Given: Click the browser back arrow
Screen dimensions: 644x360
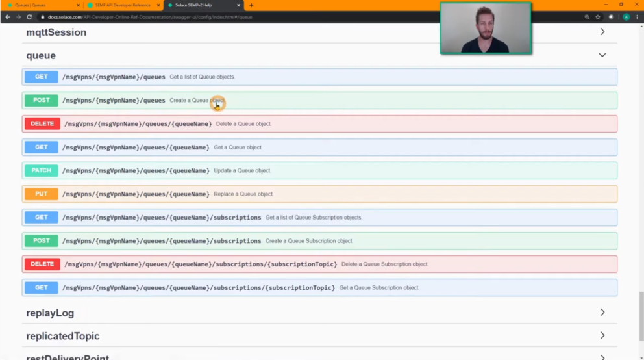Looking at the screenshot, I should 7,17.
